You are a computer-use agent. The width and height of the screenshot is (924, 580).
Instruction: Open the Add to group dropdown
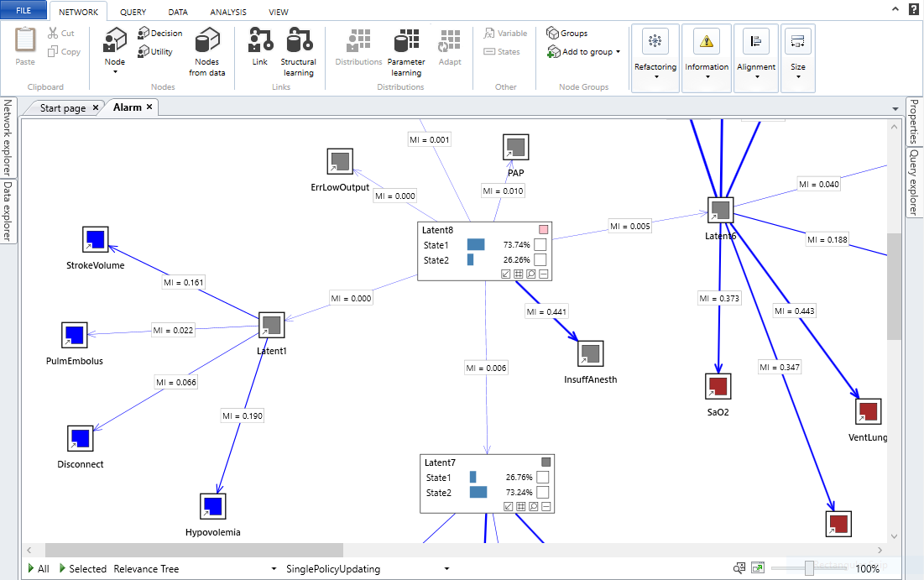[583, 51]
